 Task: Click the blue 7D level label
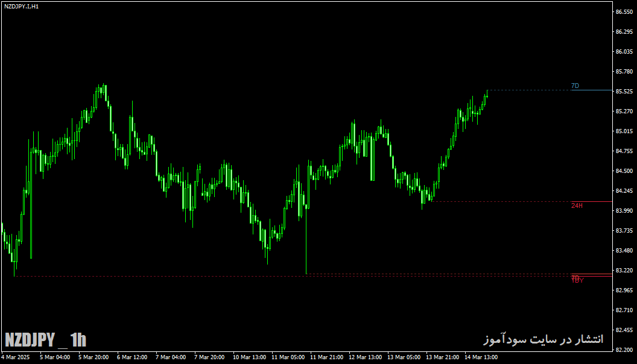pos(575,86)
